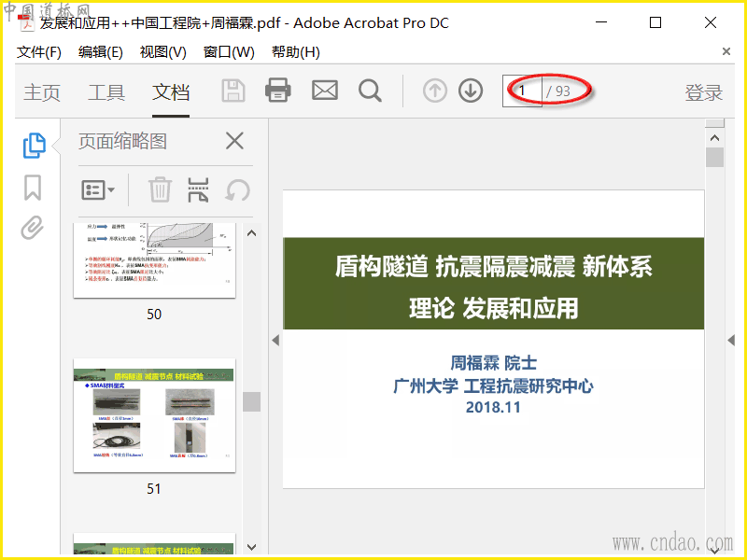Click the date text 2018.11
Image resolution: width=747 pixels, height=560 pixels.
pos(493,407)
